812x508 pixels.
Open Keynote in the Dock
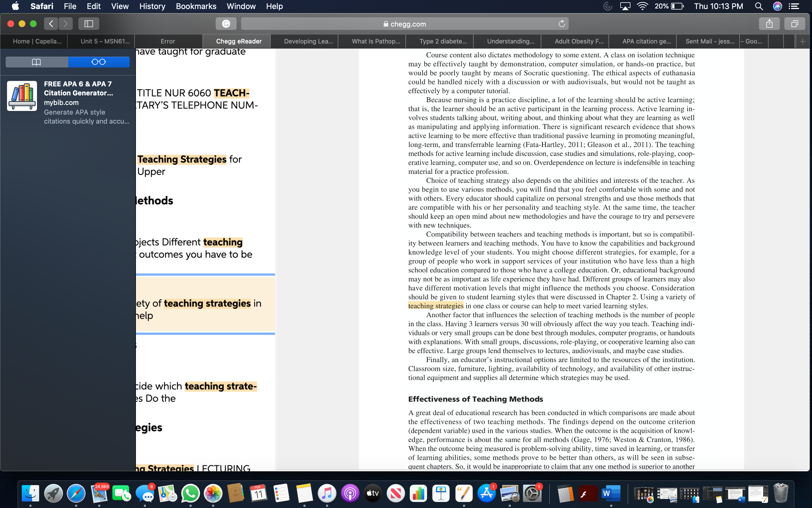441,493
